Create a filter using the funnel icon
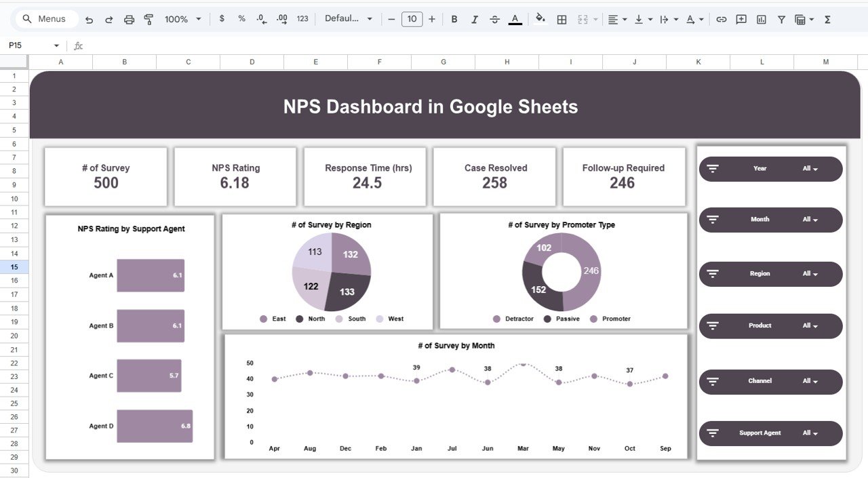 (781, 19)
